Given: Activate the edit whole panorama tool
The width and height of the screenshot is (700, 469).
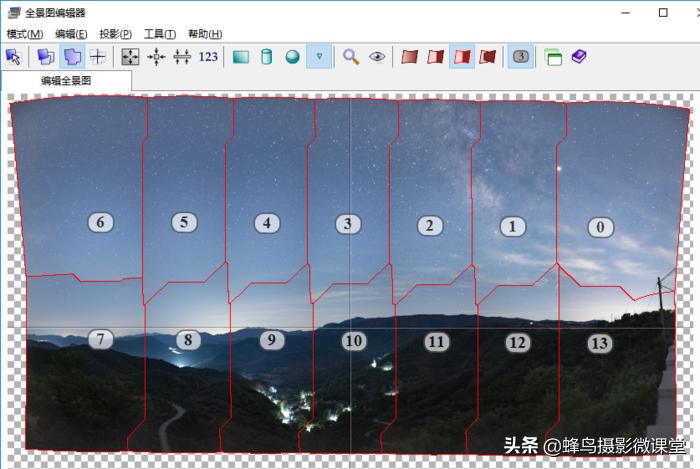Looking at the screenshot, I should (x=72, y=57).
